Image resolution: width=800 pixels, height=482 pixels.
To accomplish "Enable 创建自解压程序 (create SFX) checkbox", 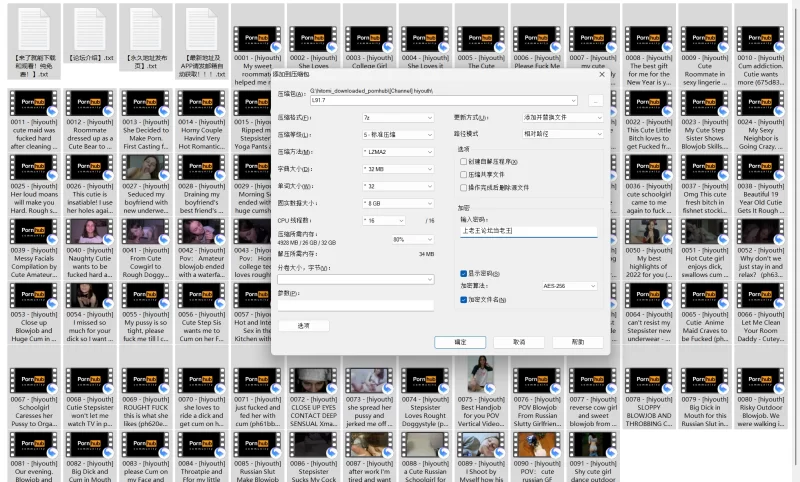I will pos(463,161).
